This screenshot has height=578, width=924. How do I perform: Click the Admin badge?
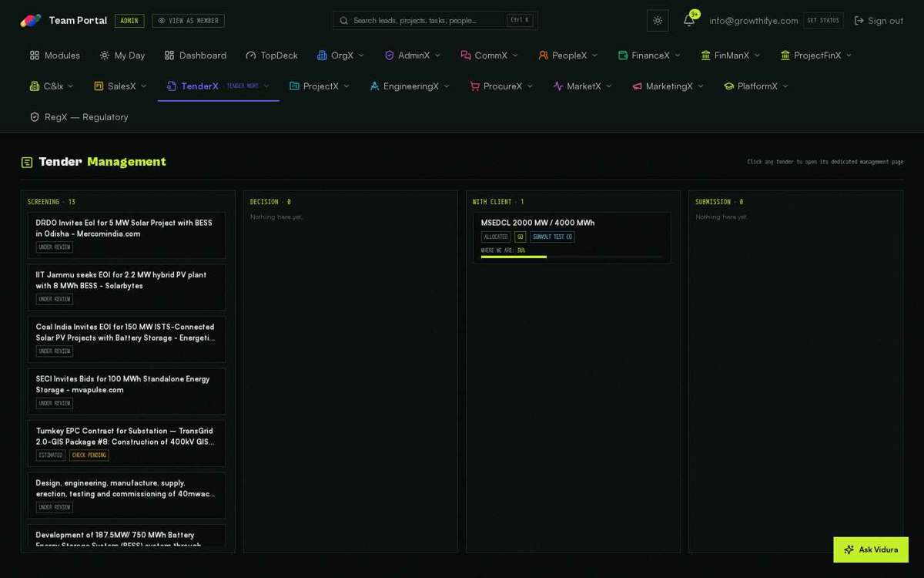129,21
